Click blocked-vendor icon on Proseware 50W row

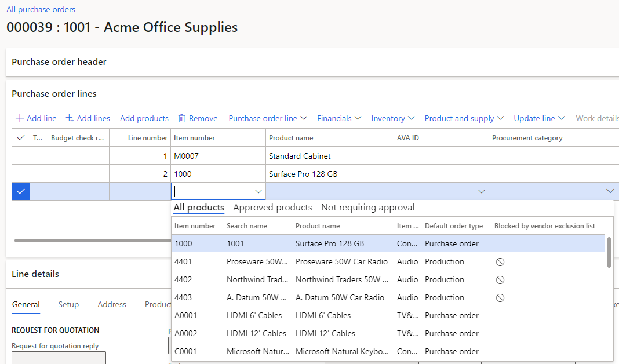[499, 261]
